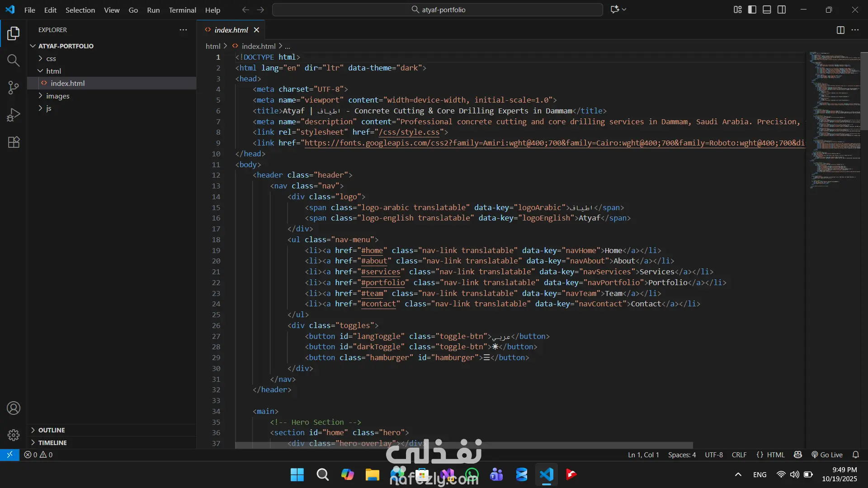Screen dimensions: 868x488
Task: Toggle the secondary side bar visibility
Action: click(782, 9)
